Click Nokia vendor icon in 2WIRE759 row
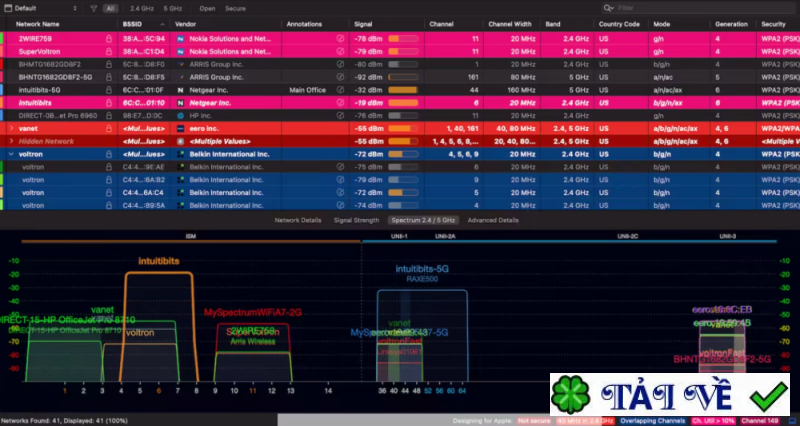The image size is (800, 426). click(180, 38)
